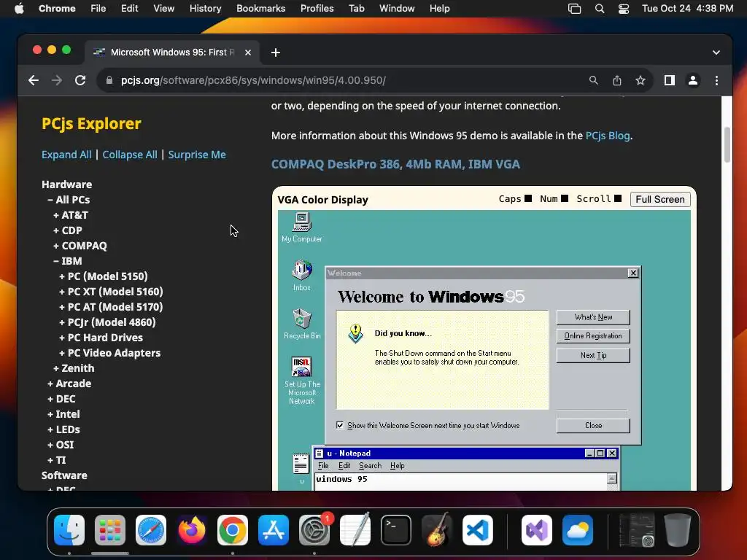747x560 pixels.
Task: Open the Trash in the Dock
Action: pos(678,530)
